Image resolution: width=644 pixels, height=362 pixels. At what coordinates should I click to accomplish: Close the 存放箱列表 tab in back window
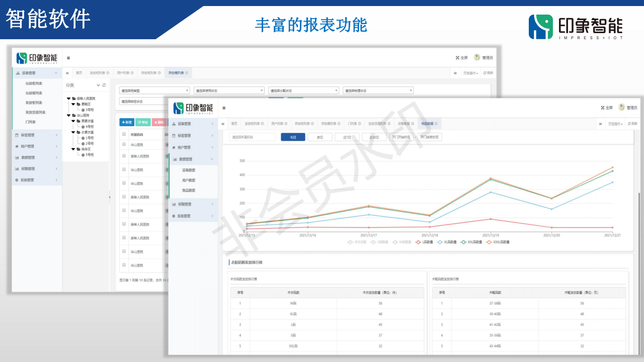coord(187,73)
